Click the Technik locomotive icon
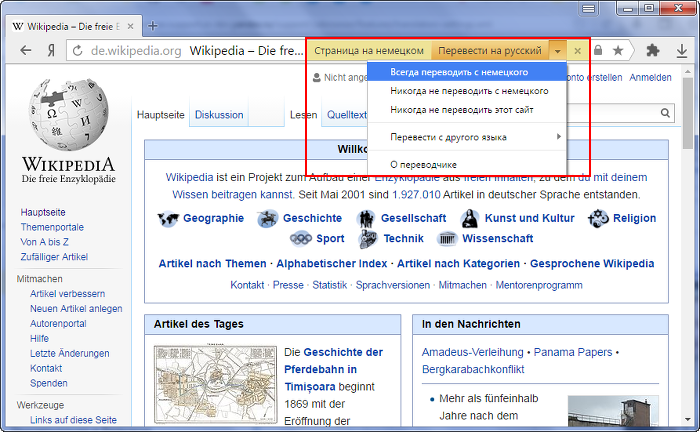Viewport: 700px width, 432px height. click(368, 239)
